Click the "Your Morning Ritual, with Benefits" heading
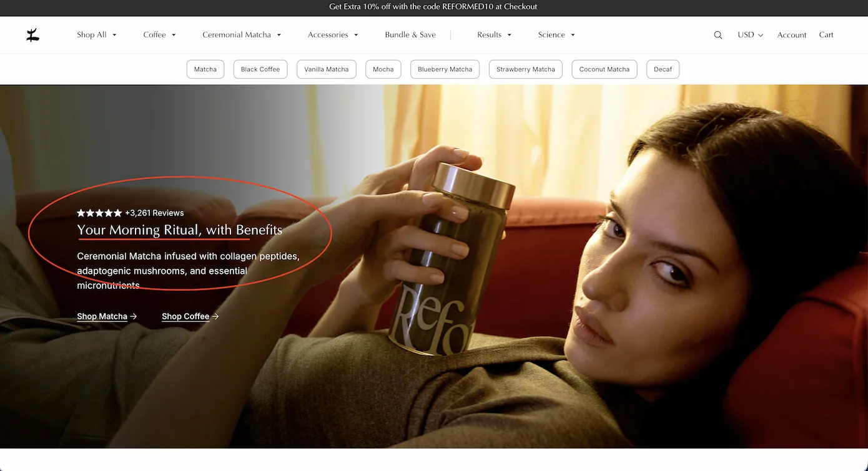868x471 pixels. click(180, 230)
